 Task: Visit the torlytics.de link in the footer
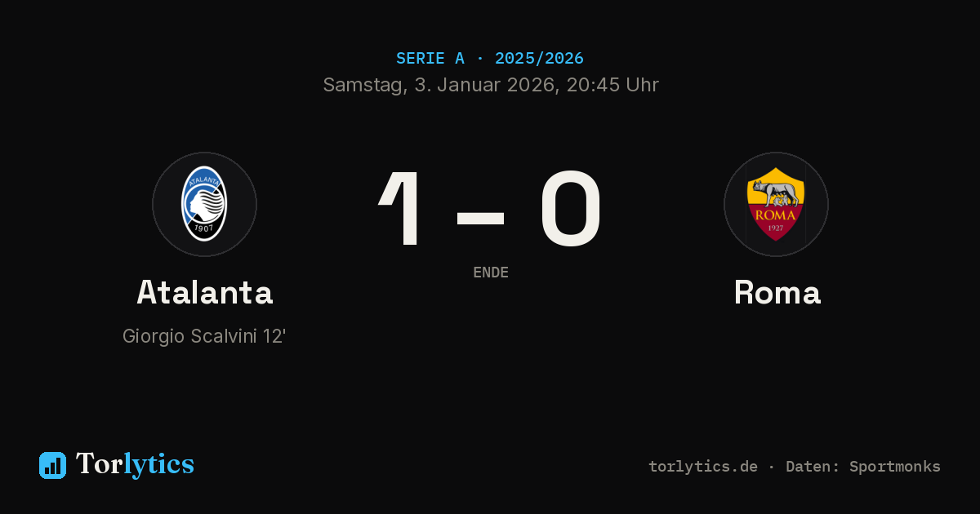[703, 467]
